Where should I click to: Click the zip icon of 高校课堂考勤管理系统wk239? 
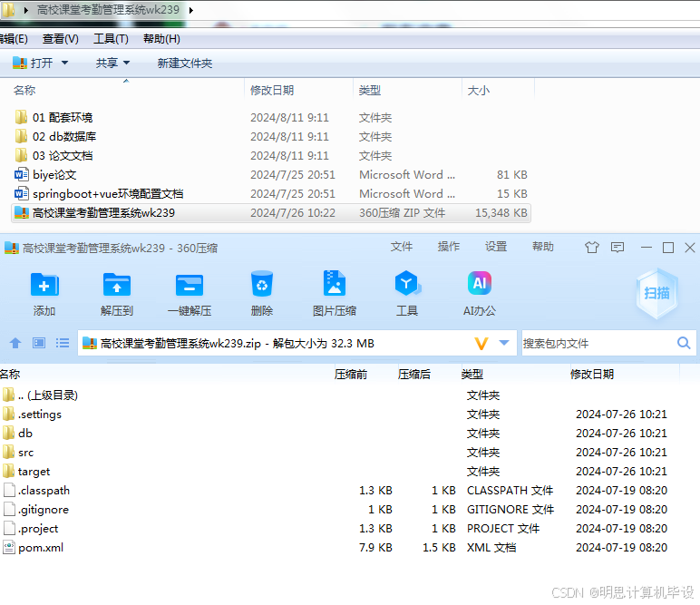[x=22, y=212]
